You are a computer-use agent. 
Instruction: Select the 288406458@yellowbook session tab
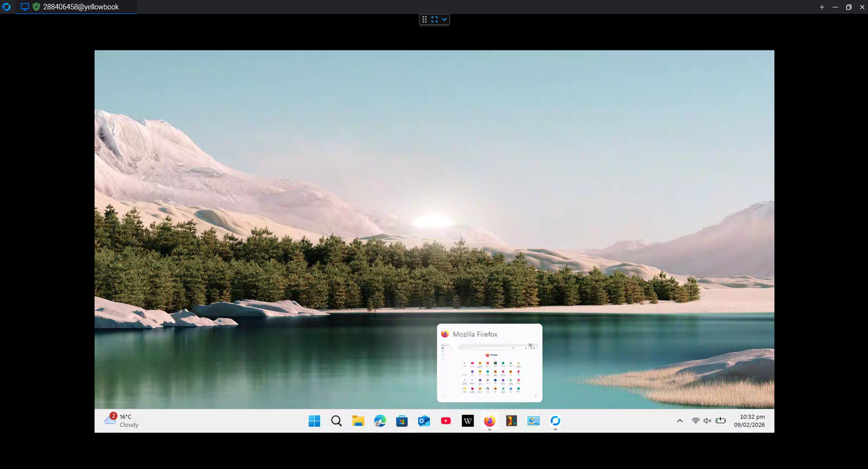(x=76, y=7)
